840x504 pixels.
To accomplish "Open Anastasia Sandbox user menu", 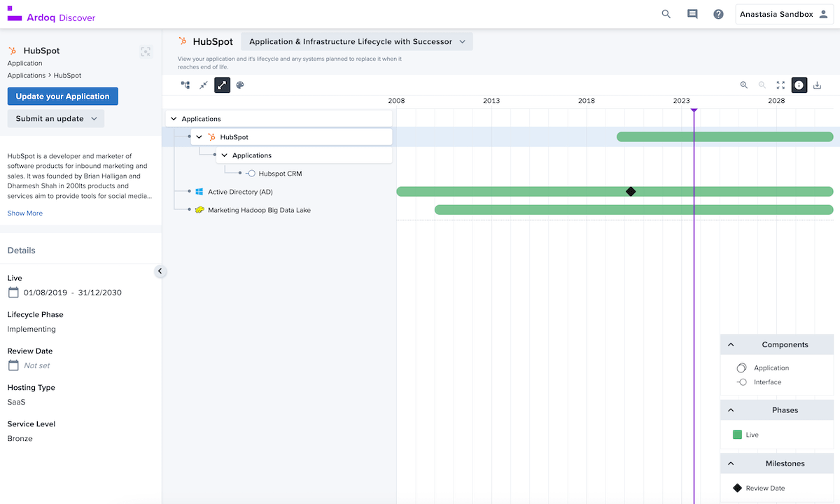I will pyautogui.click(x=784, y=15).
